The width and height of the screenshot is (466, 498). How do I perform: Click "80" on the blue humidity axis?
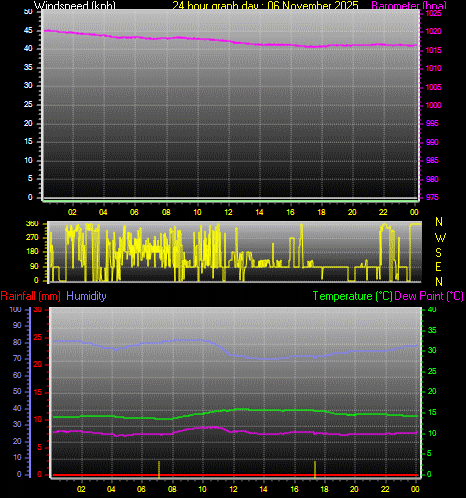[17, 342]
